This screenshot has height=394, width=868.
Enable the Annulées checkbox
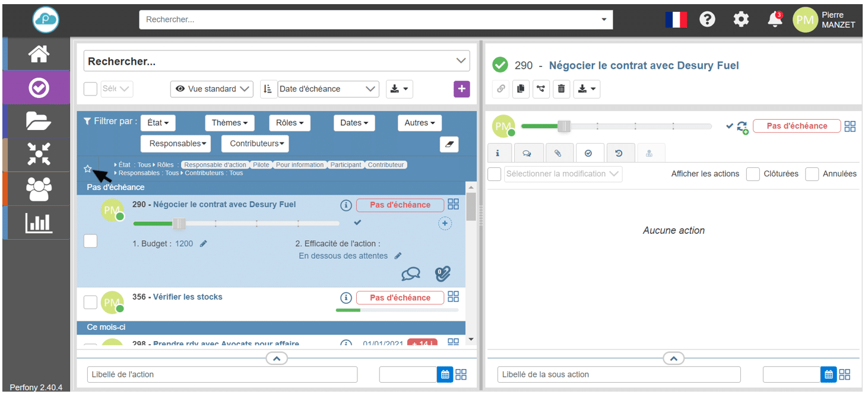pyautogui.click(x=812, y=174)
